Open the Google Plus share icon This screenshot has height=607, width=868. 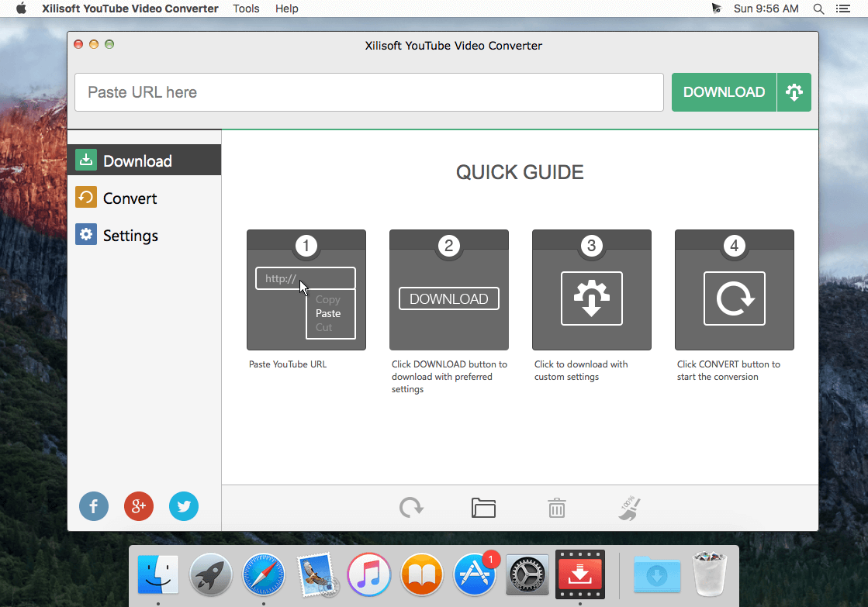click(139, 506)
